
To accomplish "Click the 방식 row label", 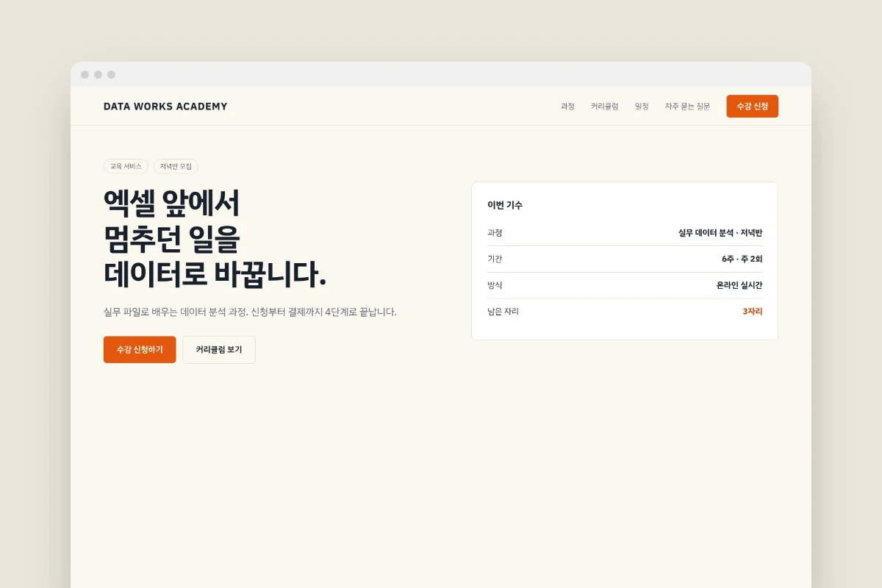I will [495, 285].
